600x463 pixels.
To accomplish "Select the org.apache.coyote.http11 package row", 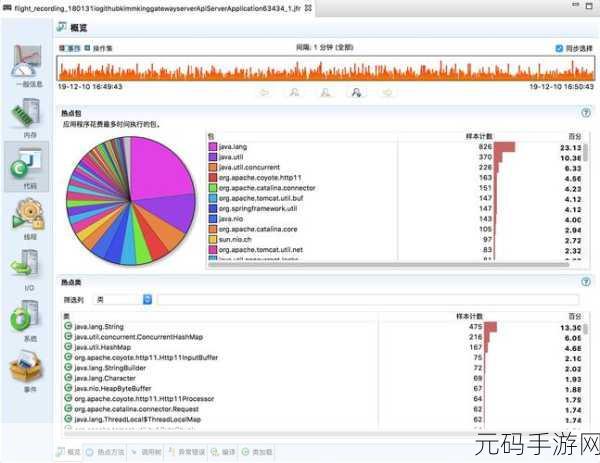I will tap(394, 178).
